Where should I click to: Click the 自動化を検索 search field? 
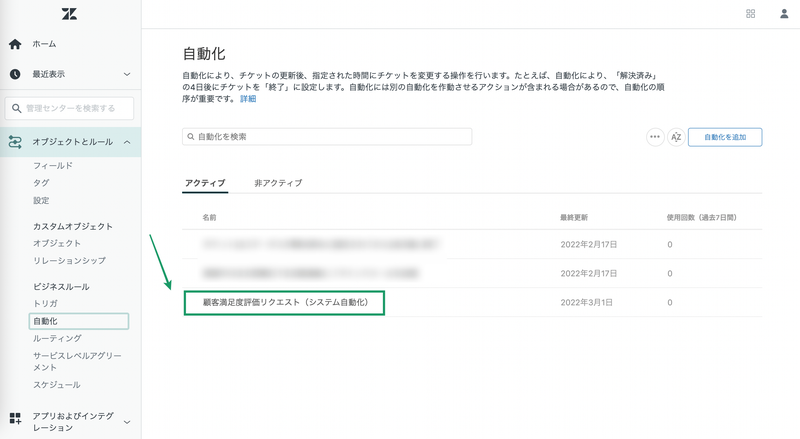(327, 137)
